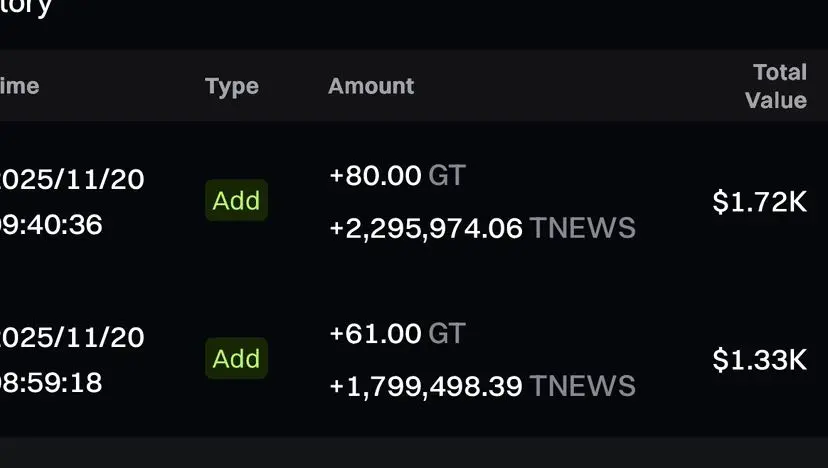
Task: Click the Add badge for the 09:40:36 transaction
Action: coord(236,201)
